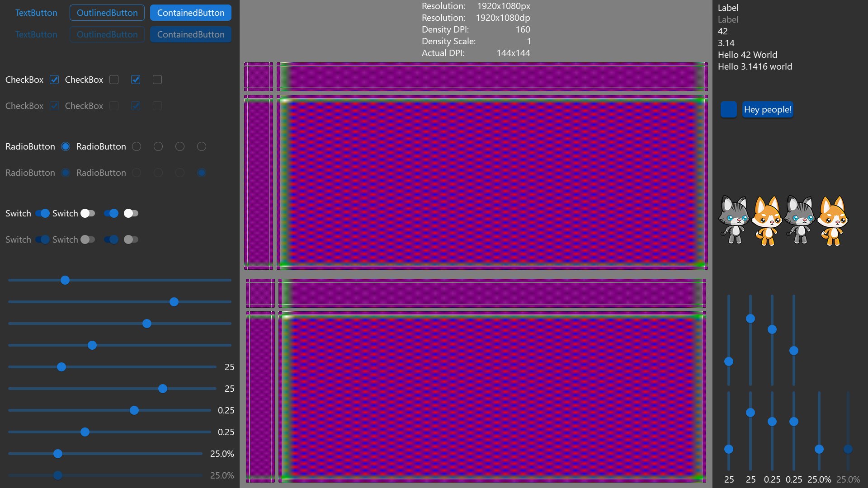Image resolution: width=868 pixels, height=488 pixels.
Task: Tick the last unlabeled empty checkbox in bright row
Action: (x=157, y=80)
